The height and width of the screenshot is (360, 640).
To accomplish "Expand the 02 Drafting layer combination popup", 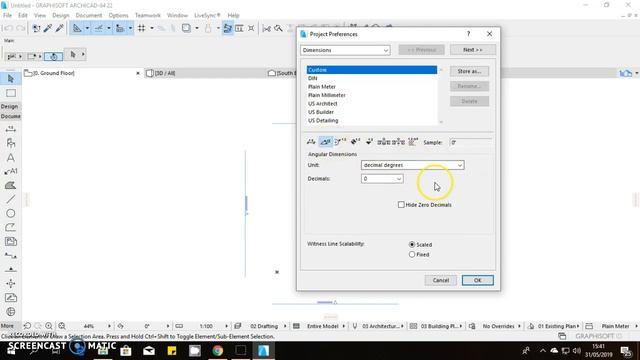I will click(285, 326).
